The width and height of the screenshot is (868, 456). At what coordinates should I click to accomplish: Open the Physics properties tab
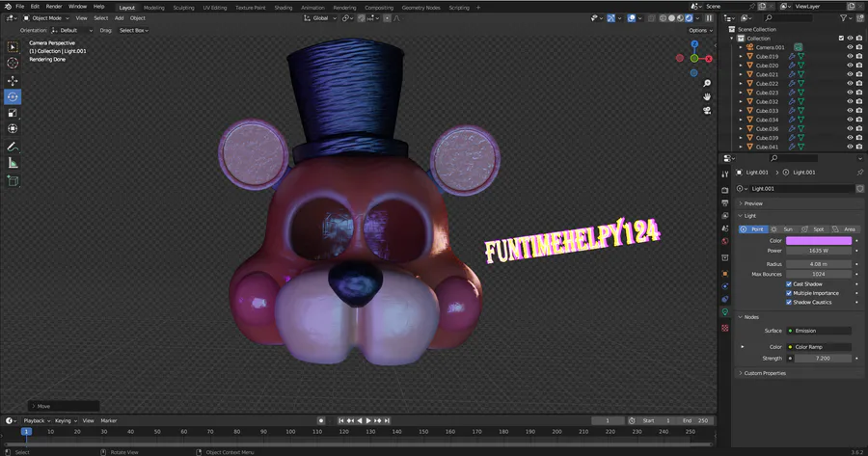[725, 286]
